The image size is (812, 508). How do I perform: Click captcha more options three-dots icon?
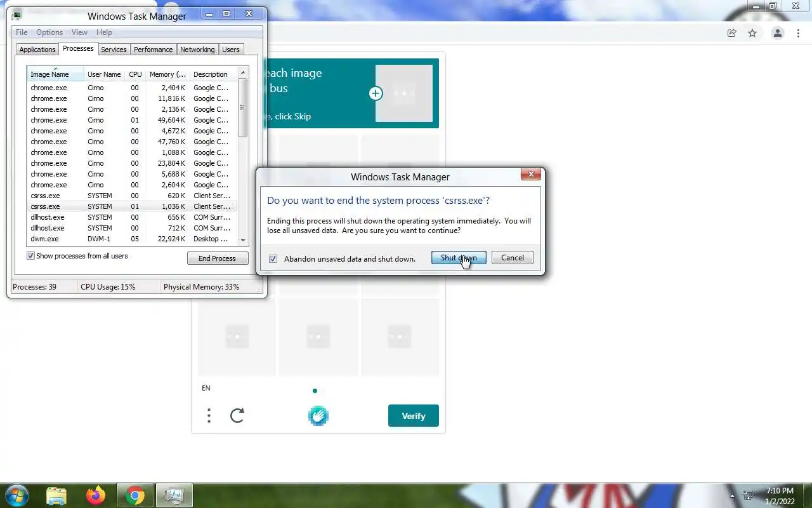pyautogui.click(x=209, y=416)
